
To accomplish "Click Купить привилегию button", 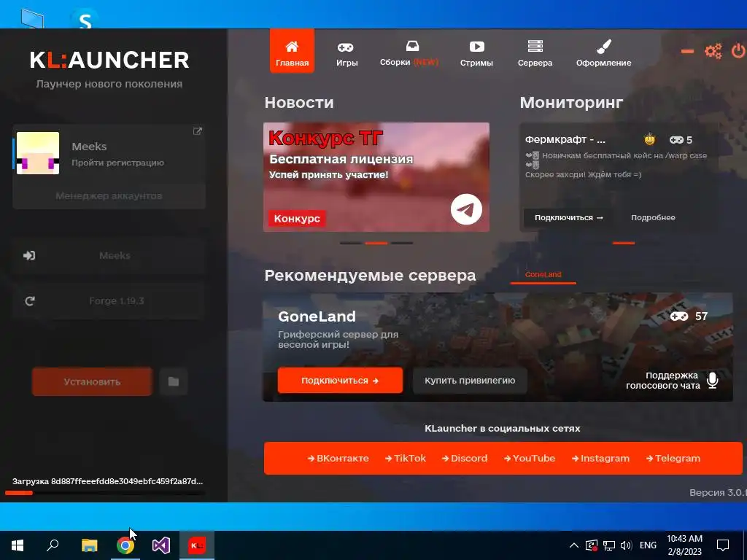I will point(470,381).
